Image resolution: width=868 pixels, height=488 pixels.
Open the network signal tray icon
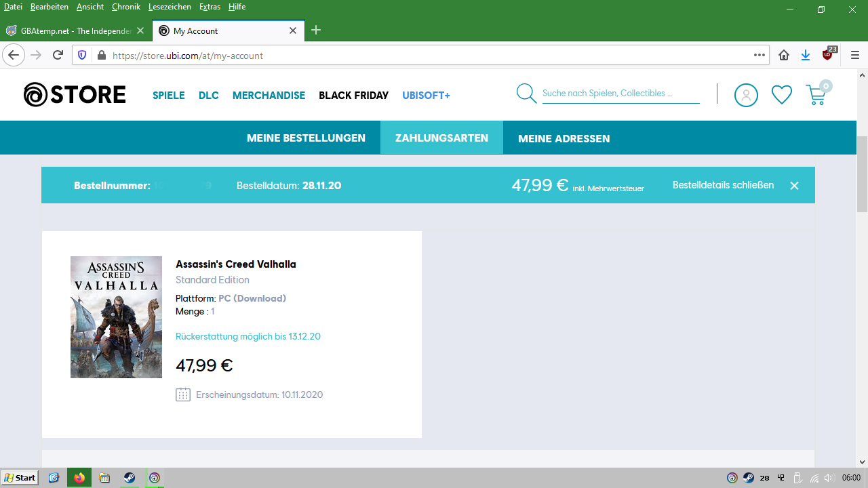pyautogui.click(x=814, y=478)
